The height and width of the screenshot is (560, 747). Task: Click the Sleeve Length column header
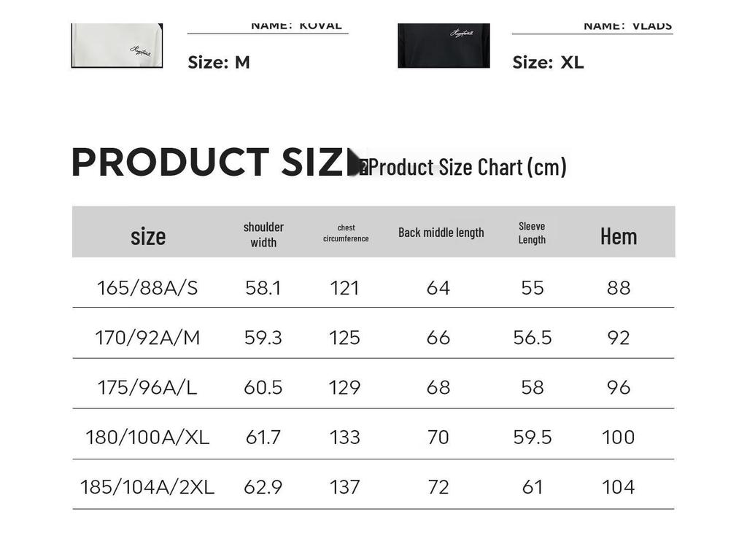click(532, 233)
